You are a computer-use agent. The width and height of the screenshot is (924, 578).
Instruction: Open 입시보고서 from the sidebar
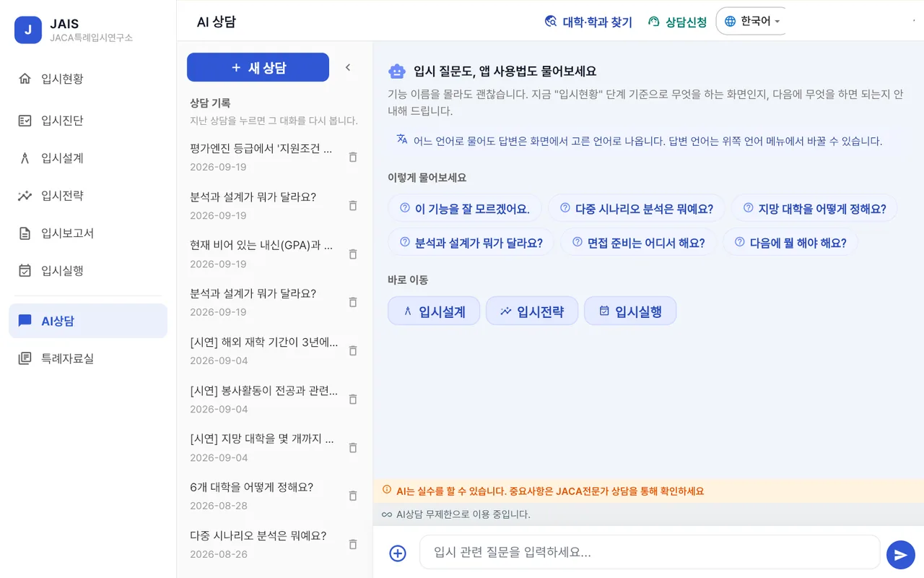[88, 233]
